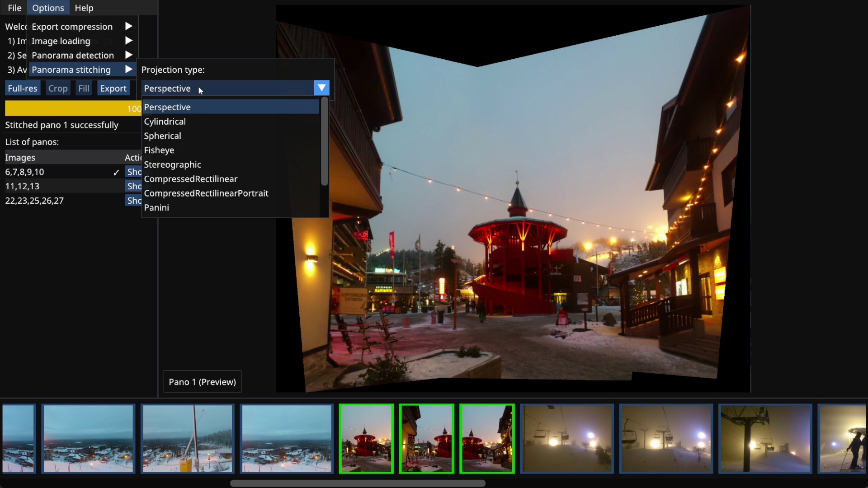This screenshot has height=488, width=868.
Task: Click the horizontal thumbnail strip scrollbar
Action: (x=357, y=483)
